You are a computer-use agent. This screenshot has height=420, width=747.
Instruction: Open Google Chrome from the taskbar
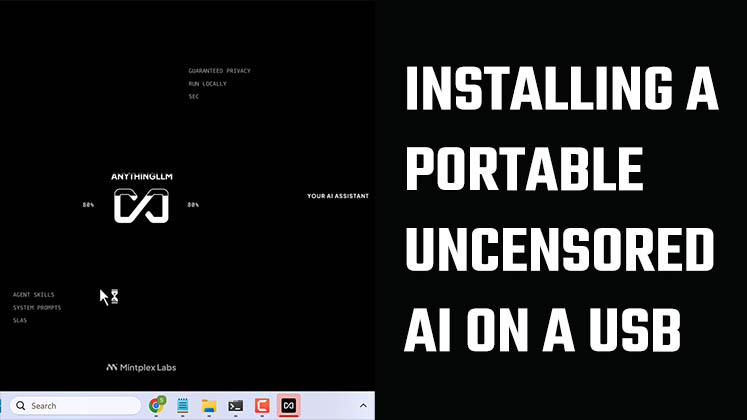(156, 405)
